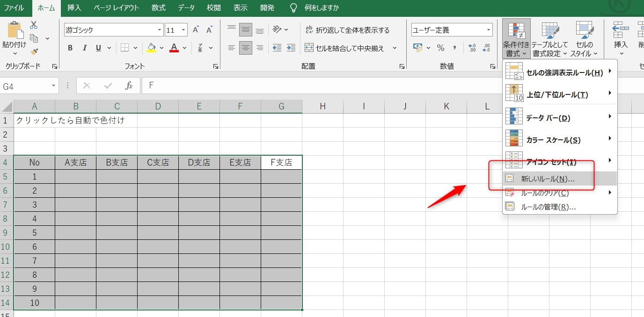Select the Cut (scissors) icon
The width and height of the screenshot is (644, 317).
33,25
